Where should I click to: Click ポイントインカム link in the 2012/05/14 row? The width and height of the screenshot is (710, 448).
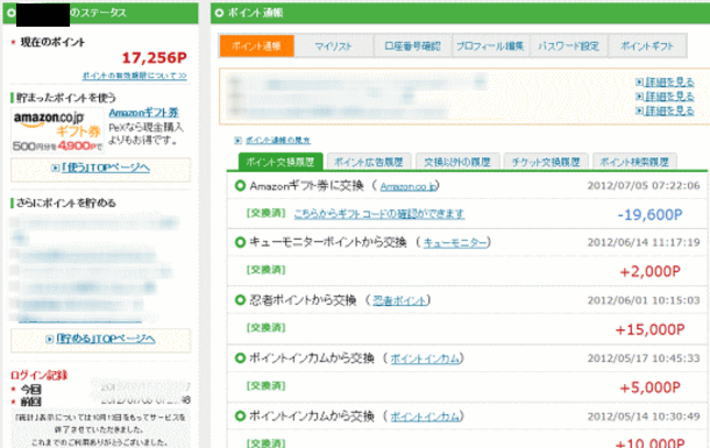(x=425, y=416)
